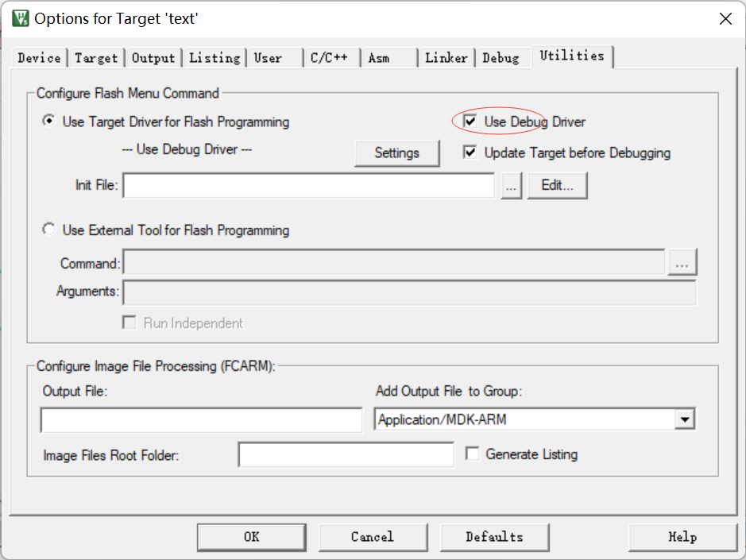Screen dimensions: 746x560
Task: Confirm settings with OK button
Action: (252, 537)
